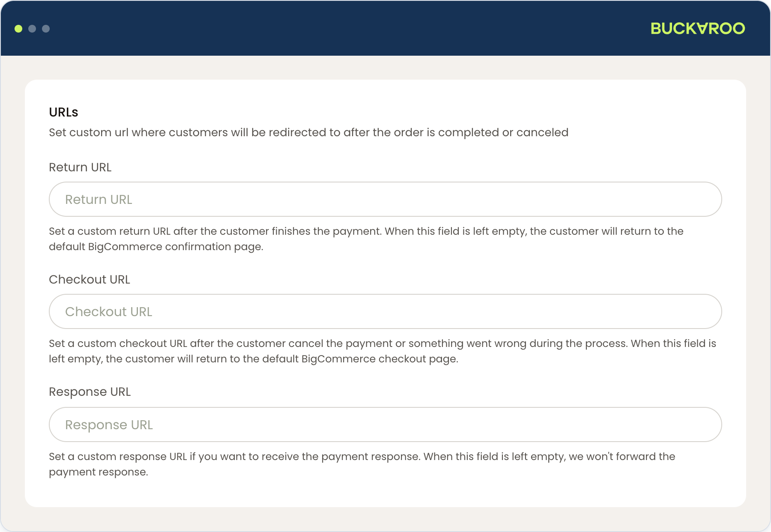Select the URLs section heading
Viewport: 771px width, 532px height.
point(63,112)
